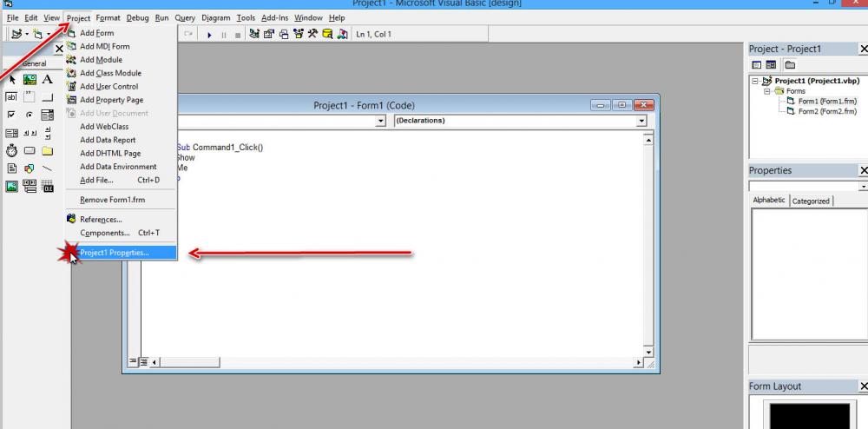The height and width of the screenshot is (429, 868).
Task: Switch to the Categorized properties tab
Action: click(810, 201)
